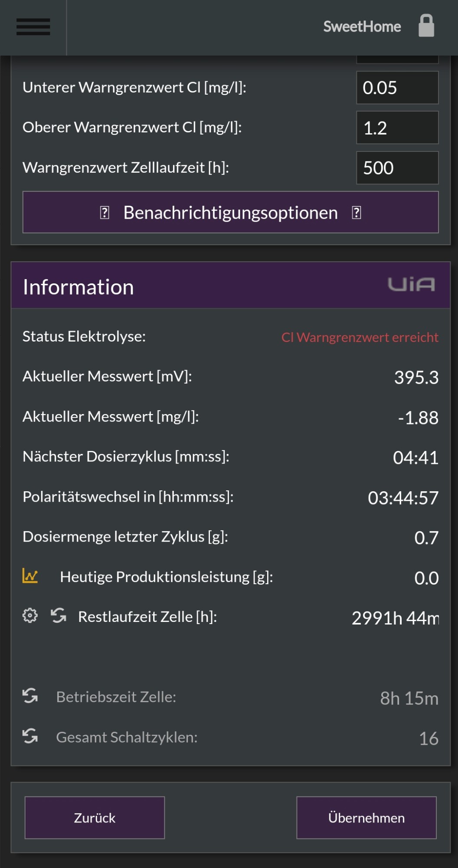Open the production chart icon
Image resolution: width=458 pixels, height=868 pixels.
pyautogui.click(x=30, y=576)
